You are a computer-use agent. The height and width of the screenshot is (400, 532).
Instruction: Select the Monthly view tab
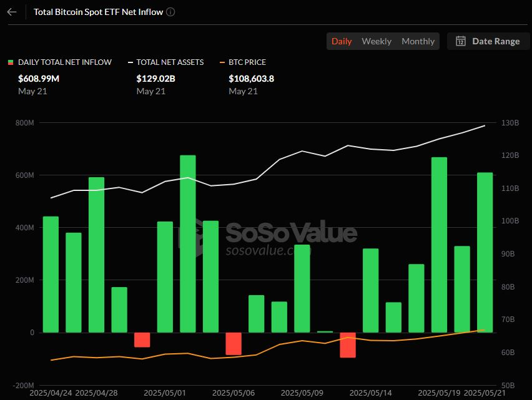pos(418,41)
